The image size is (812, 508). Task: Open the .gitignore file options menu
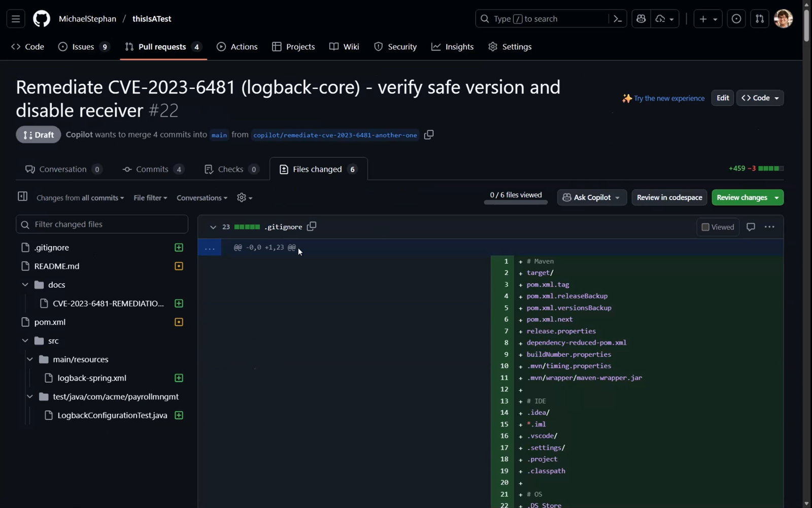point(769,227)
